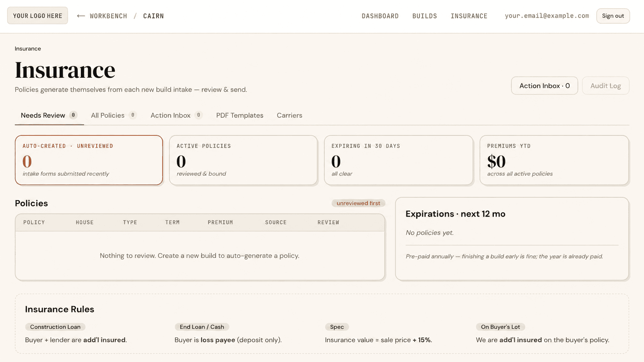Select the Active Policies stat card

[243, 160]
